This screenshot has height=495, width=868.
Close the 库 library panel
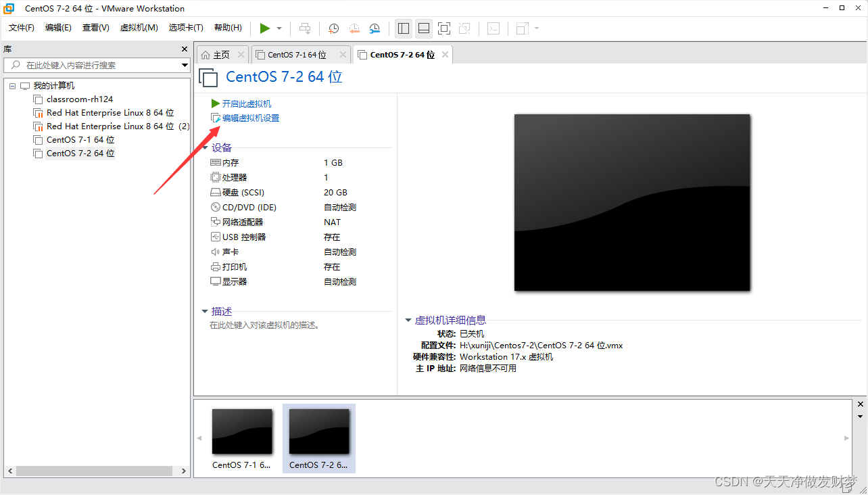185,49
